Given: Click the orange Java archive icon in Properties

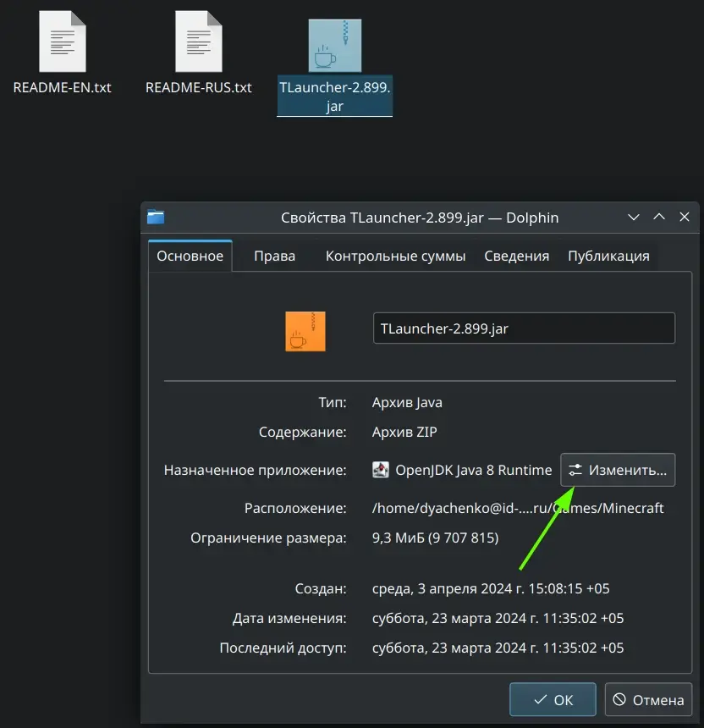Looking at the screenshot, I should coord(305,332).
